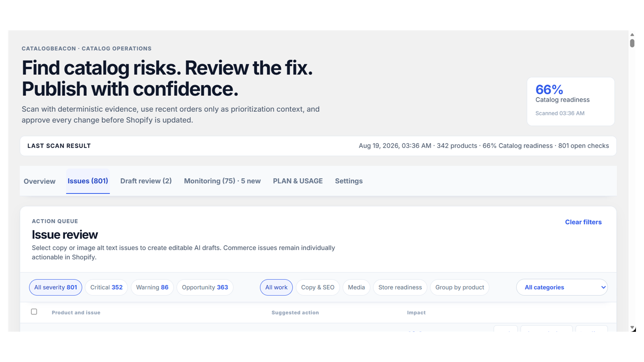The width and height of the screenshot is (644, 362).
Task: Open the All categories dropdown
Action: point(562,287)
